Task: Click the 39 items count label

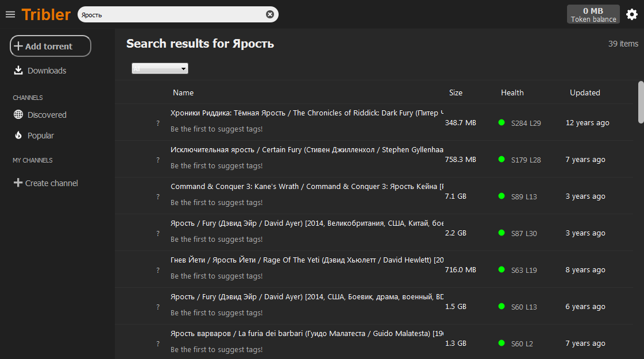Action: [x=623, y=44]
